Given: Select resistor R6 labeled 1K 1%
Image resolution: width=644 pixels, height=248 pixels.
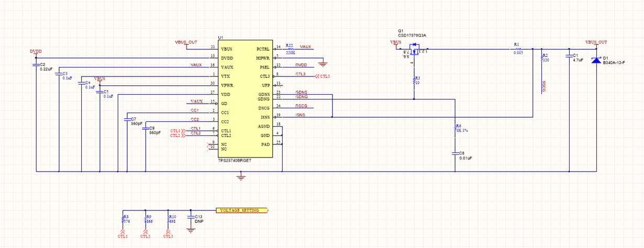Looking at the screenshot, I should pos(455,129).
